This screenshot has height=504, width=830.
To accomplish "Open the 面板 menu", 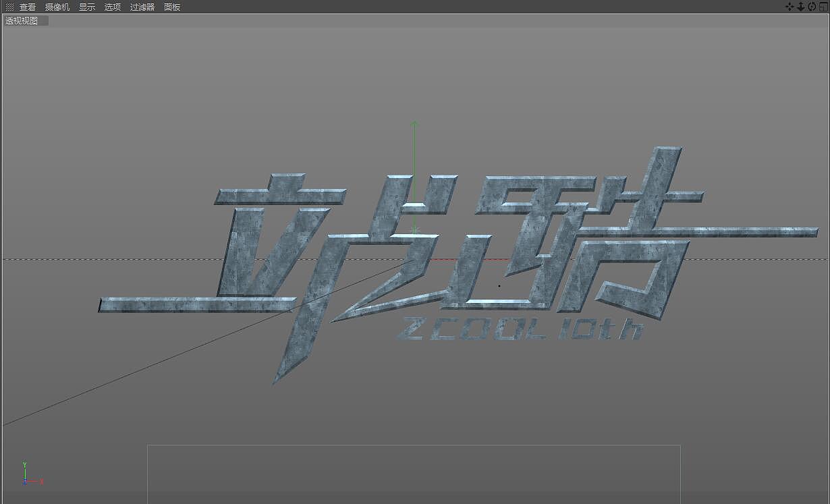I will click(172, 7).
